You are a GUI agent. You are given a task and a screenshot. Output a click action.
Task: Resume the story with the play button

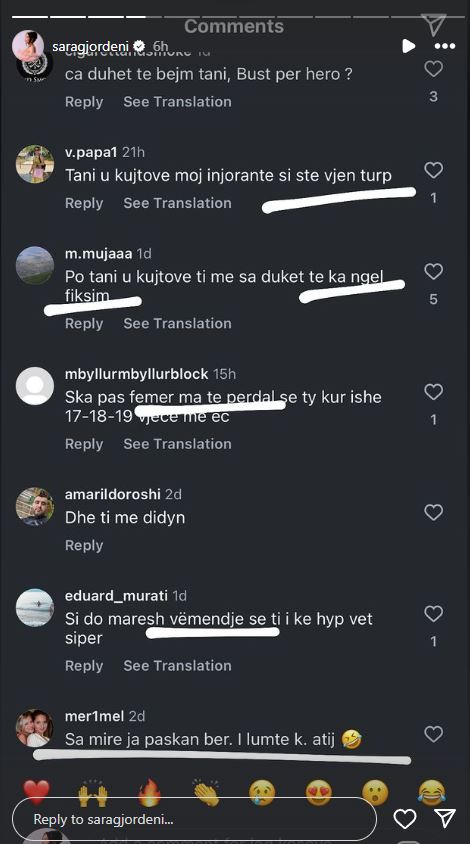(409, 46)
